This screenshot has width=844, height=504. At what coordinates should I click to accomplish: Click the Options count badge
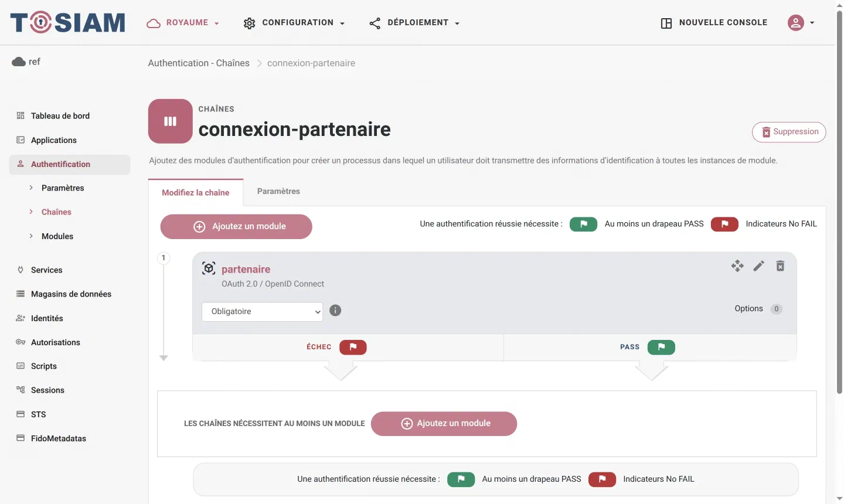pos(777,309)
